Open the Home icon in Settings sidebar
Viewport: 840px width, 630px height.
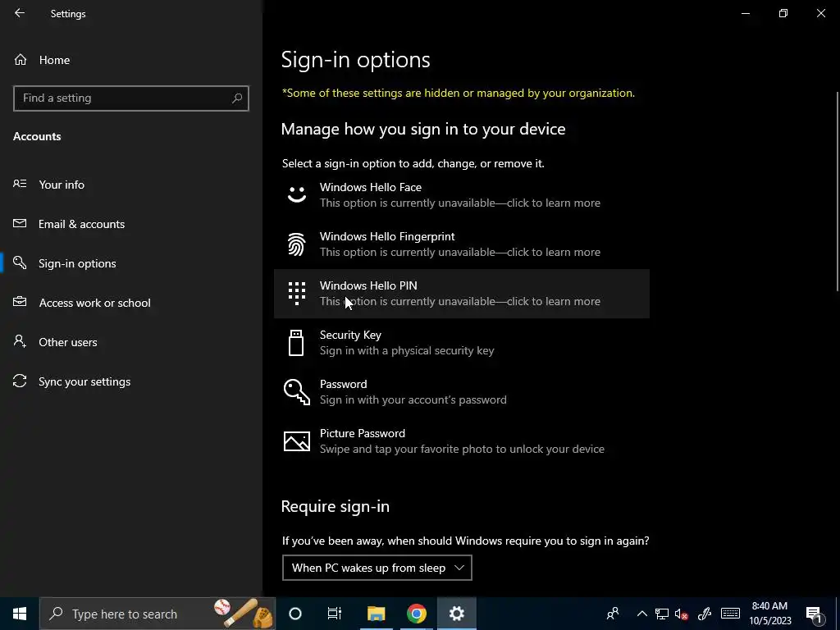point(21,59)
